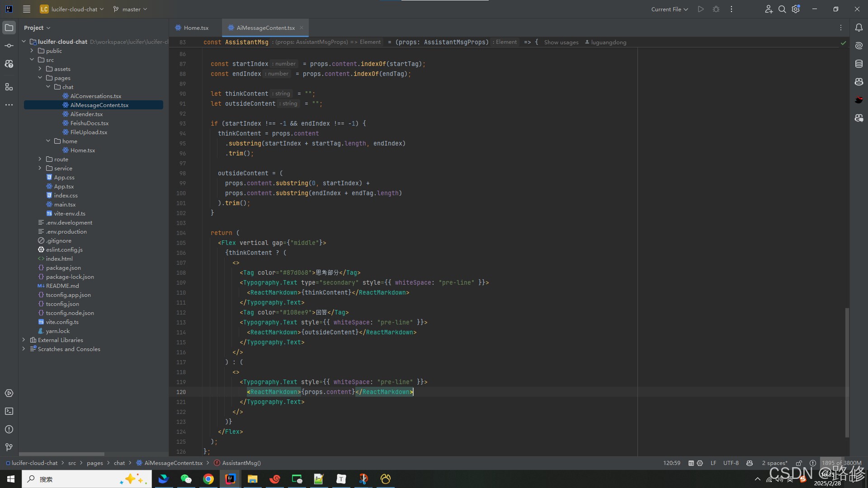Open the Terminal tool window
This screenshot has width=868, height=488.
[9, 411]
